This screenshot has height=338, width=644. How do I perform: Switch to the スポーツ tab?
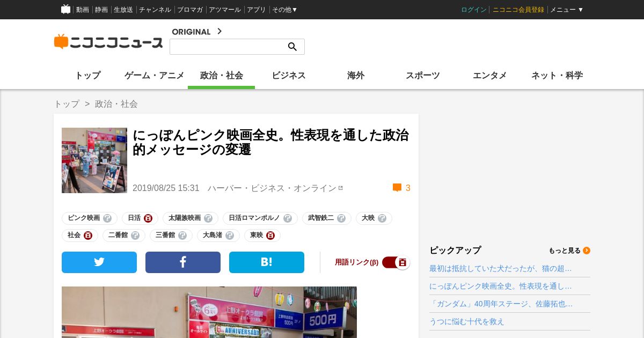423,76
